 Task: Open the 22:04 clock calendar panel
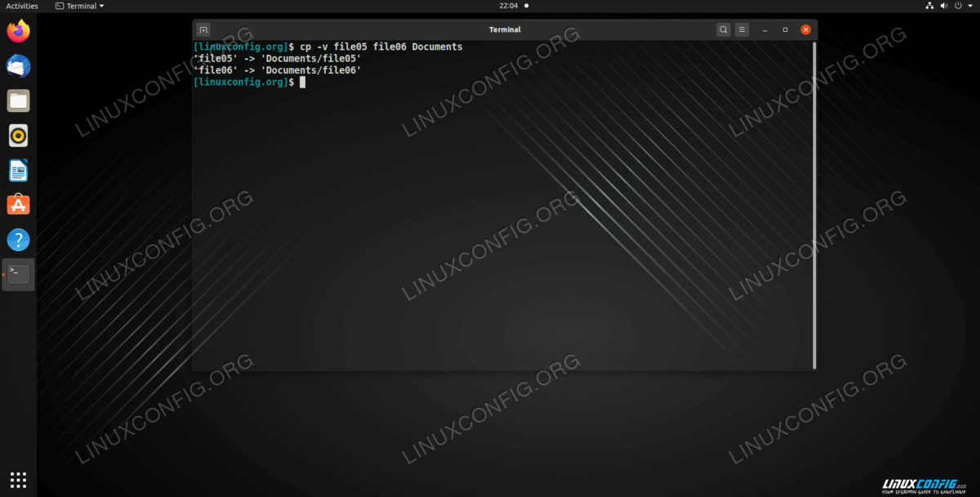pos(509,6)
